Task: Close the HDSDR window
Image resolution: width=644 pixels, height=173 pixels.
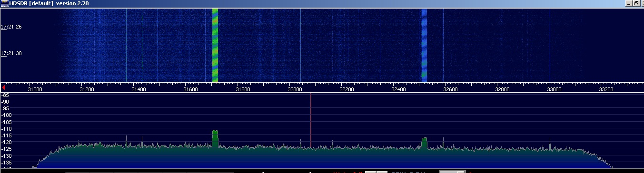Action: [x=642, y=3]
